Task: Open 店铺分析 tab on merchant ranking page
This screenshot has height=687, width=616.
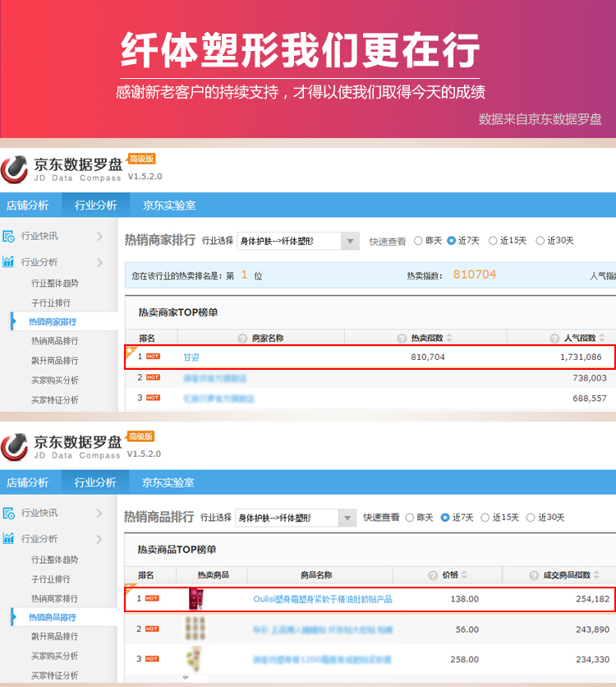Action: tap(28, 205)
